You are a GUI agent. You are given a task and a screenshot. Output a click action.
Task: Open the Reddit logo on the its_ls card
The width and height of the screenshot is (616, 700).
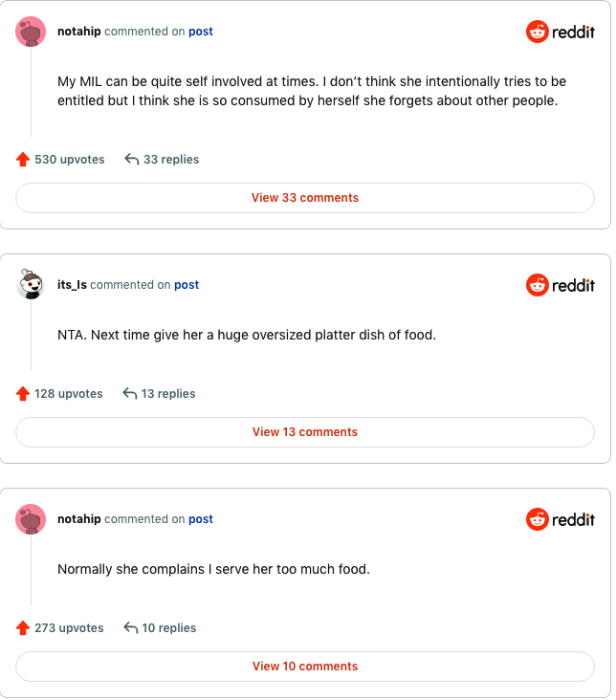(x=561, y=285)
